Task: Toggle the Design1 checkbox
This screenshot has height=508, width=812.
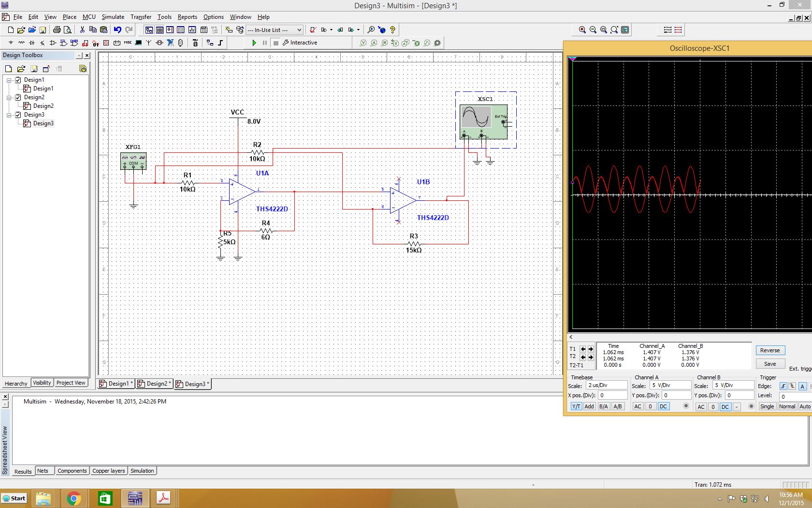Action: 18,80
